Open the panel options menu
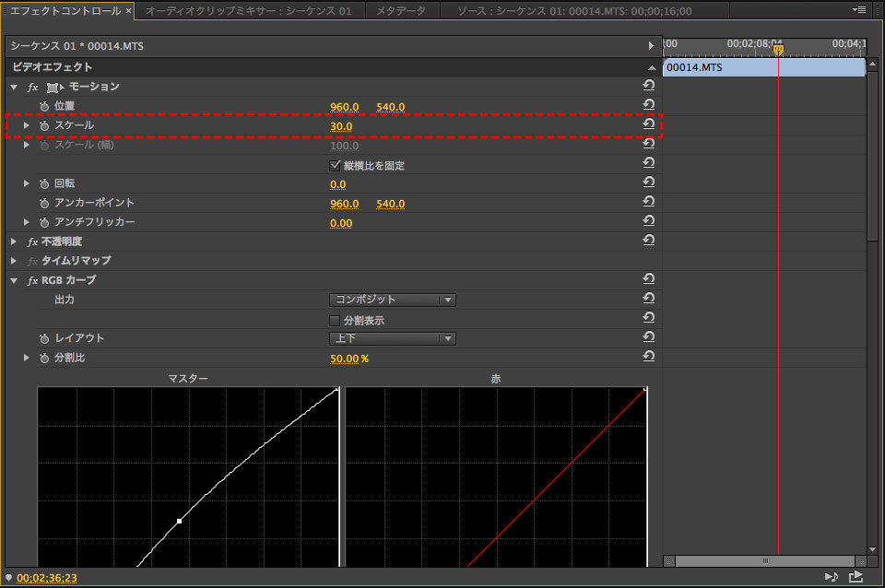 click(x=859, y=9)
